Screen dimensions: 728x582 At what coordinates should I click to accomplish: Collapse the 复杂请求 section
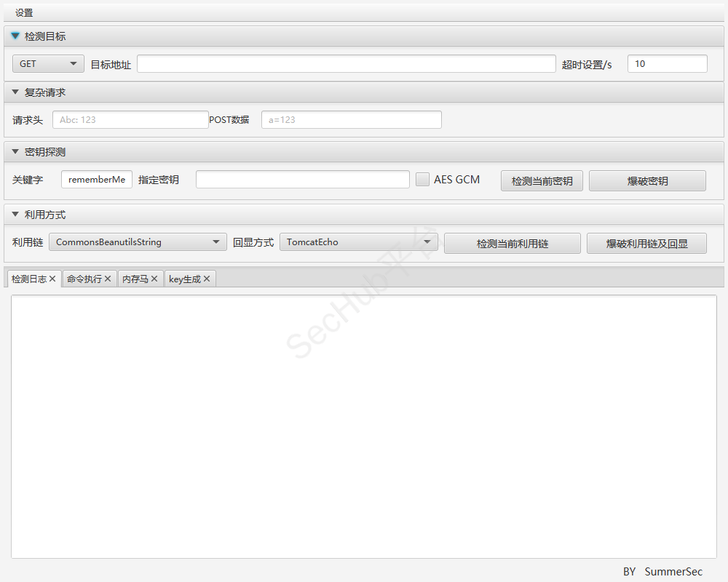point(15,92)
